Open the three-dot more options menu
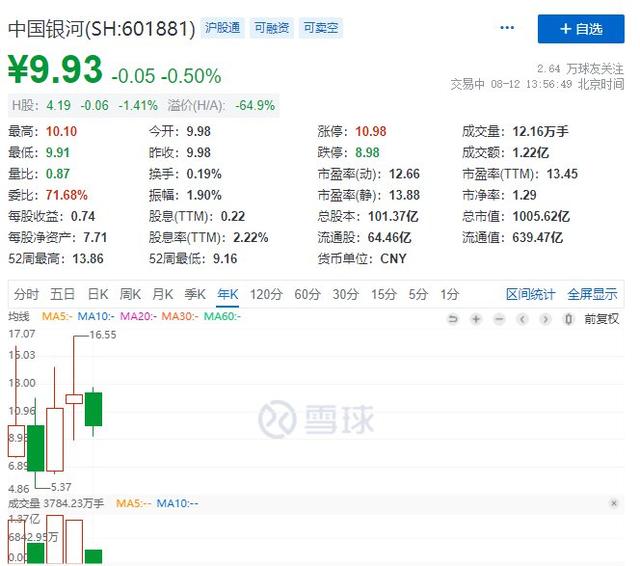This screenshot has height=566, width=640. tap(507, 28)
